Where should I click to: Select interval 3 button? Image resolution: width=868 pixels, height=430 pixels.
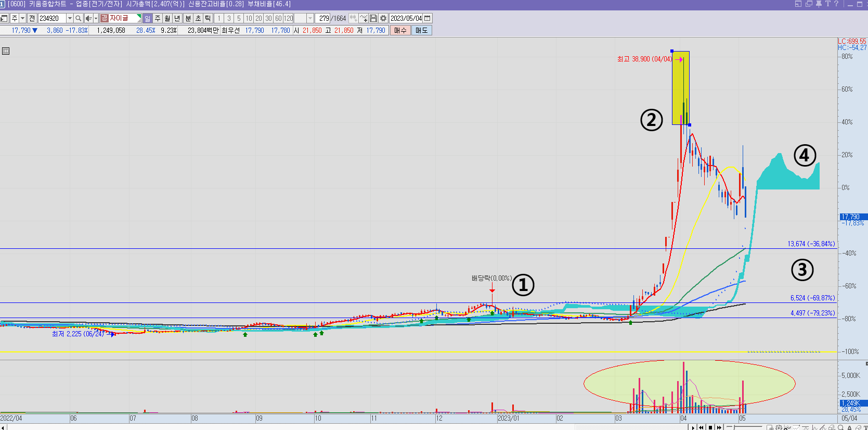(229, 18)
